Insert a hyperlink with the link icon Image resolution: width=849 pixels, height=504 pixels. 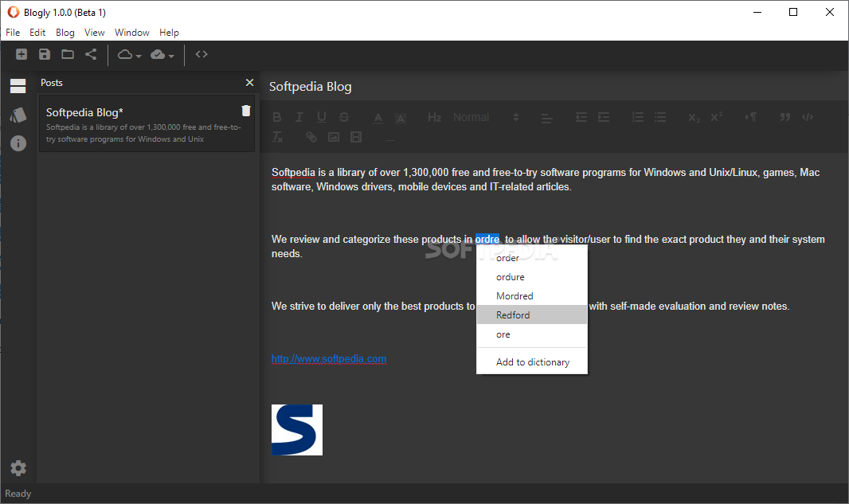(311, 137)
